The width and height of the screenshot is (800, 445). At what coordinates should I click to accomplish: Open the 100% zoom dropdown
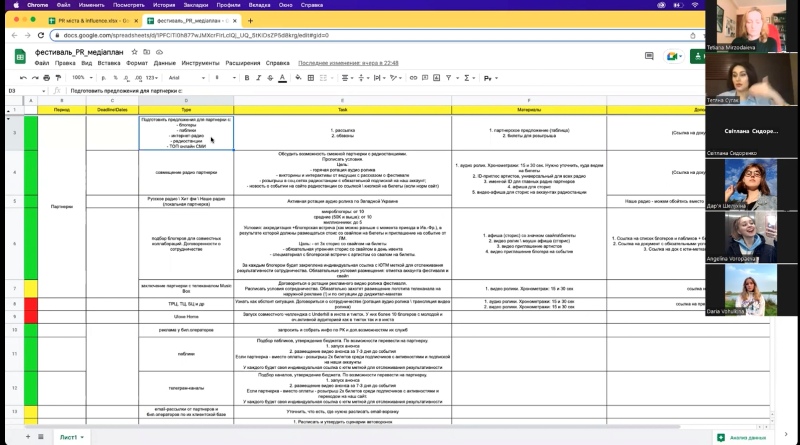point(79,77)
